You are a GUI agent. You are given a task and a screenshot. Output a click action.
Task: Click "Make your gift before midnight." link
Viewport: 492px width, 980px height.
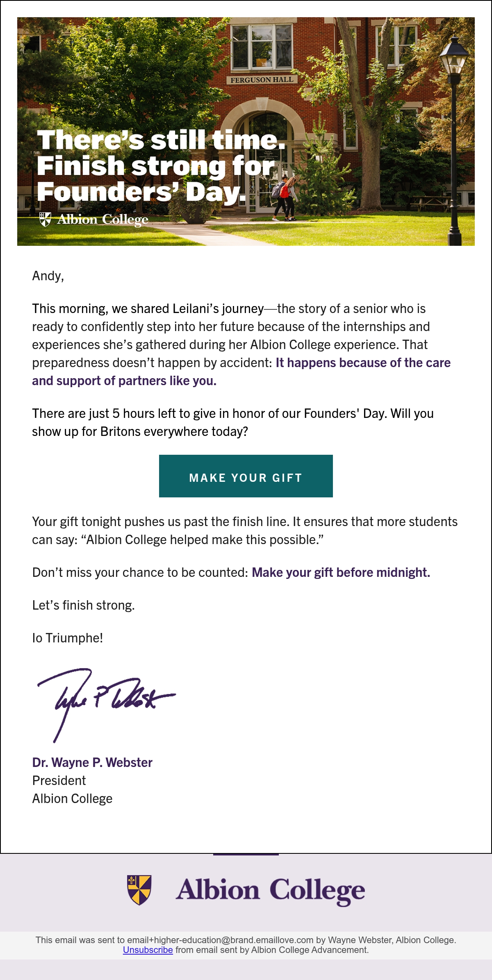click(341, 572)
